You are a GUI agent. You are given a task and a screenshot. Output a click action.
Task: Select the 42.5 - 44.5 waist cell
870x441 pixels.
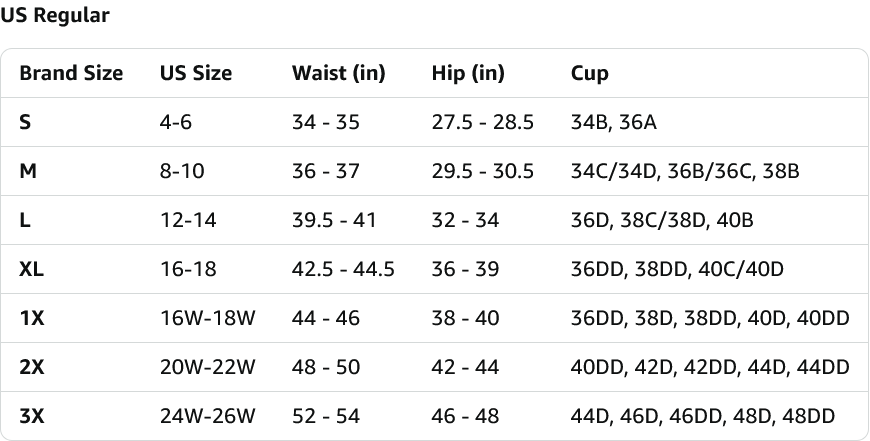point(343,270)
